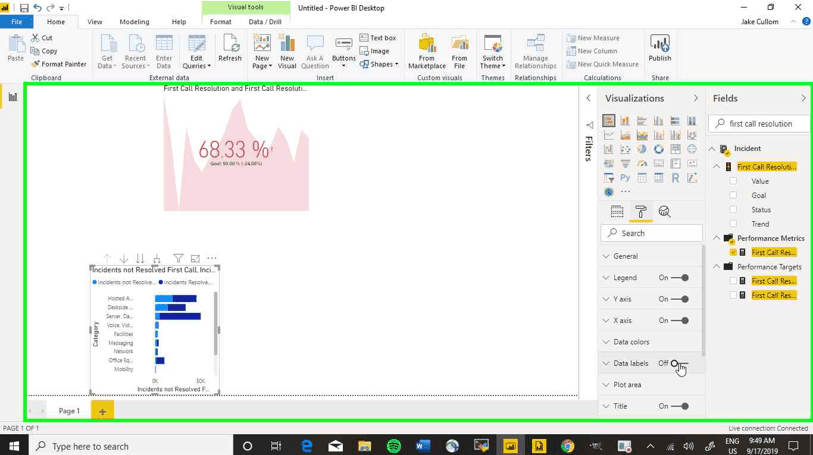Viewport: 813px width, 455px height.
Task: Pick the matrix visualization icon
Action: [658, 178]
